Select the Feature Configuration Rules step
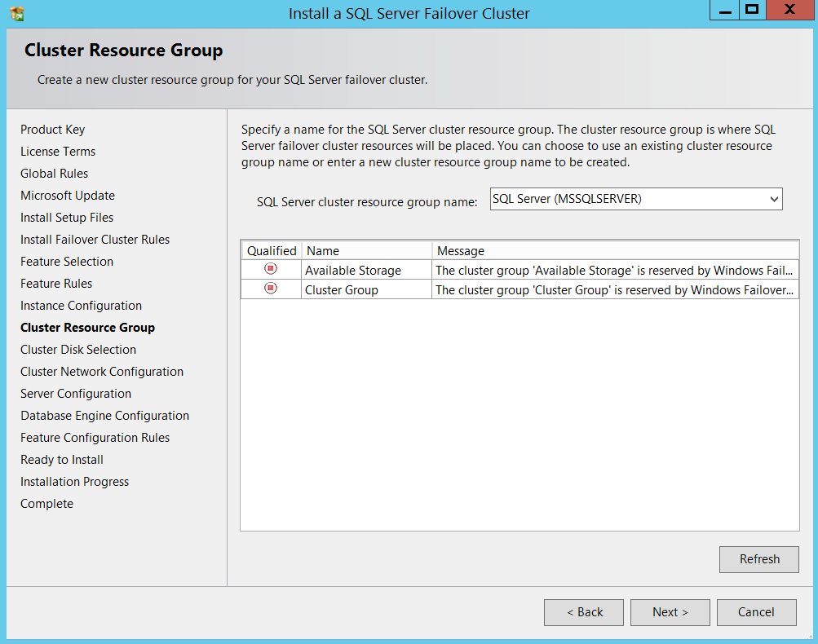Viewport: 818px width, 644px height. [x=95, y=438]
